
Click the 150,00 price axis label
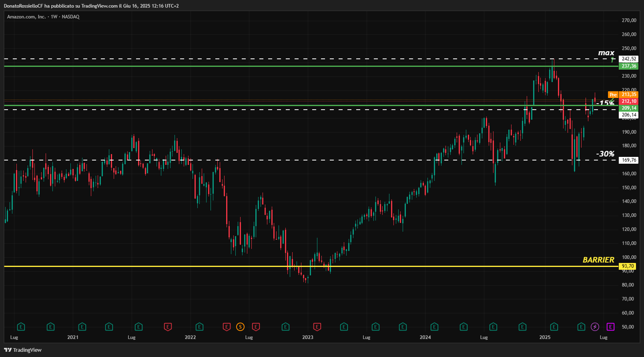coord(629,188)
